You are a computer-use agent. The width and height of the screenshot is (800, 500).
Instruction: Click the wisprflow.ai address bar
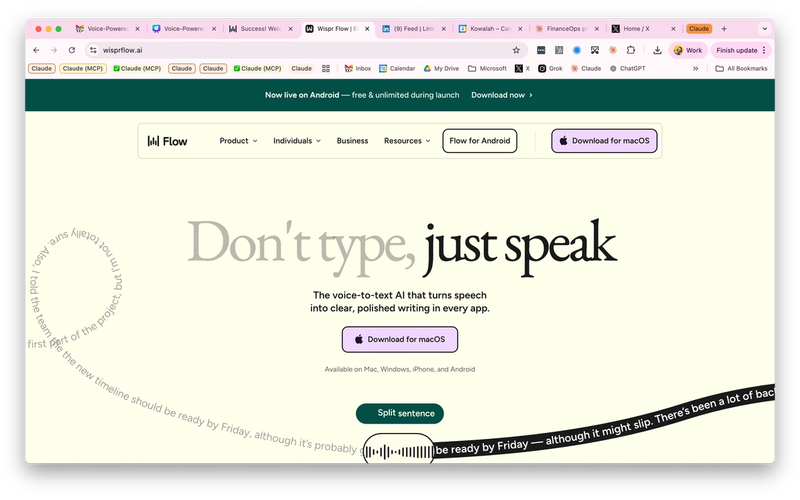click(306, 50)
